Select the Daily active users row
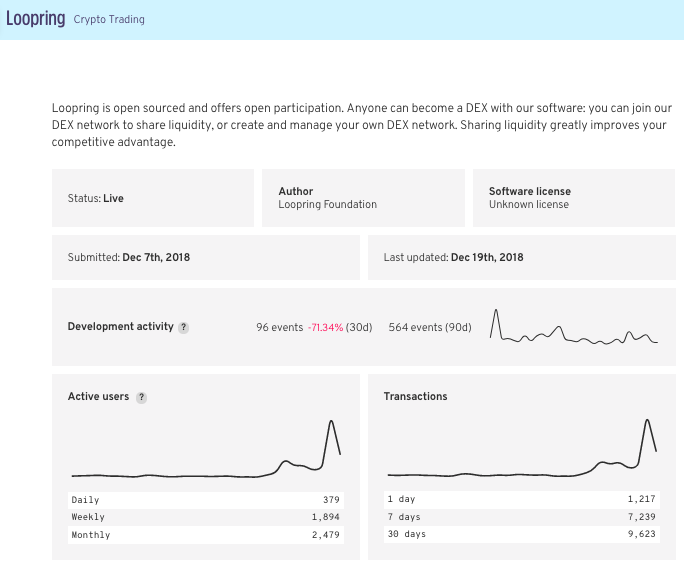Screen dimensions: 684x563 206,500
